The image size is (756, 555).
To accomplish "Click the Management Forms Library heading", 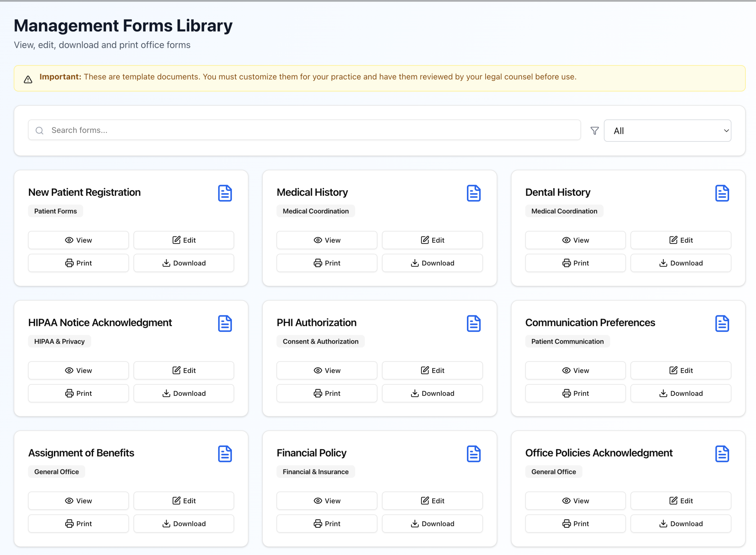I will [x=123, y=25].
